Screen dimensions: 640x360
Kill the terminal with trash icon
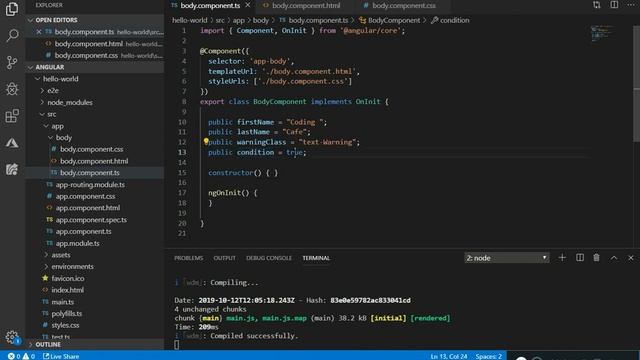coord(596,258)
